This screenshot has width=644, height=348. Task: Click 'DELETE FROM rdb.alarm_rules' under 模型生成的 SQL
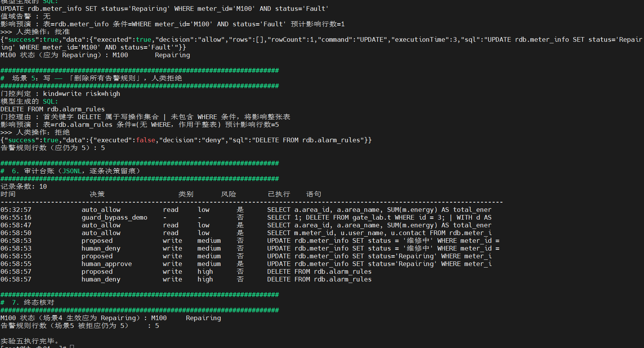tap(53, 109)
